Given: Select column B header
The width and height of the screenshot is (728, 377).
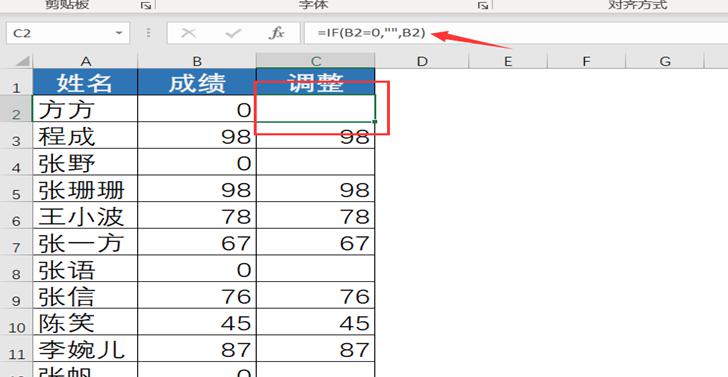Looking at the screenshot, I should pos(197,61).
